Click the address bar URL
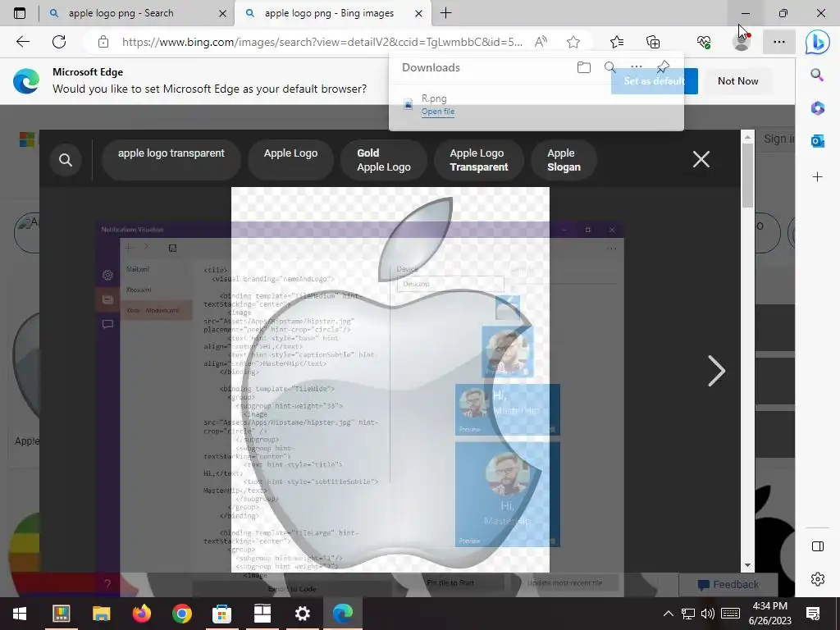Screen dimensions: 840x630 coord(322,42)
